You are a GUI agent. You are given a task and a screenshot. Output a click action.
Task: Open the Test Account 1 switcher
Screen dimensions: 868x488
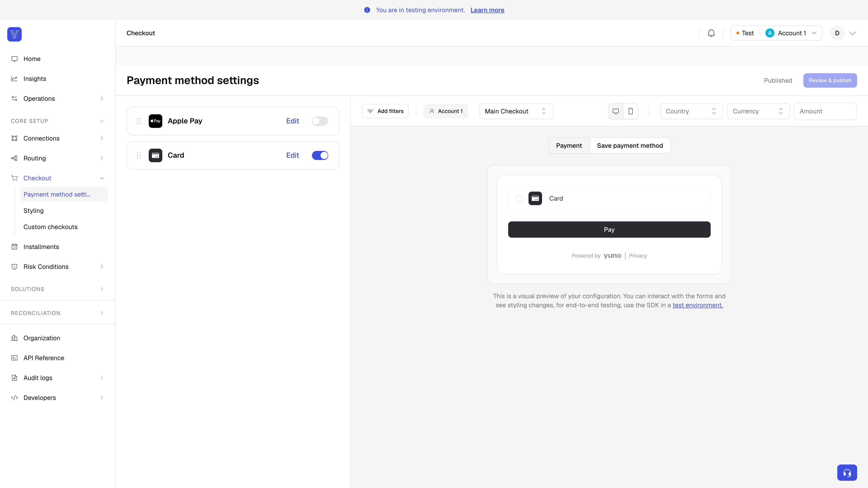776,33
